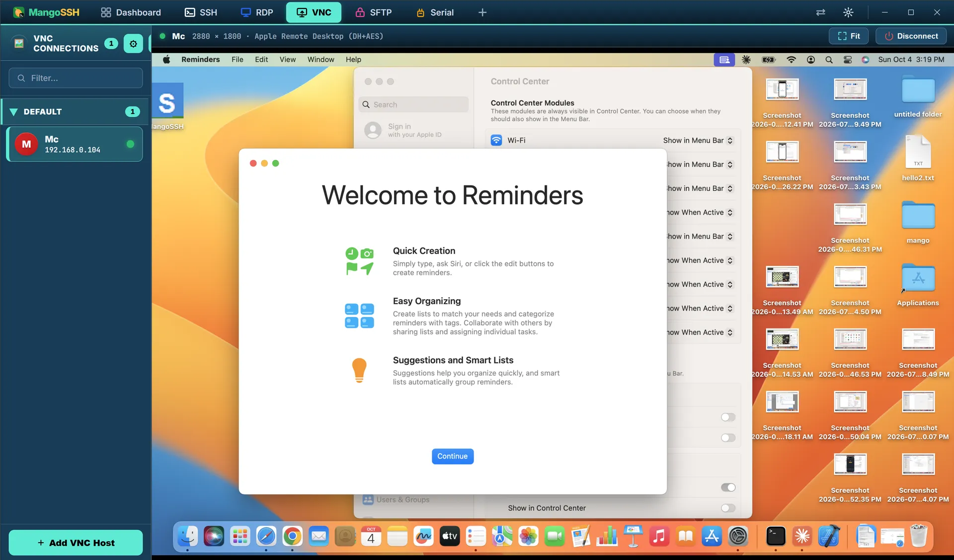This screenshot has width=954, height=560.
Task: Open Terminal in the remote Dock
Action: click(x=776, y=536)
